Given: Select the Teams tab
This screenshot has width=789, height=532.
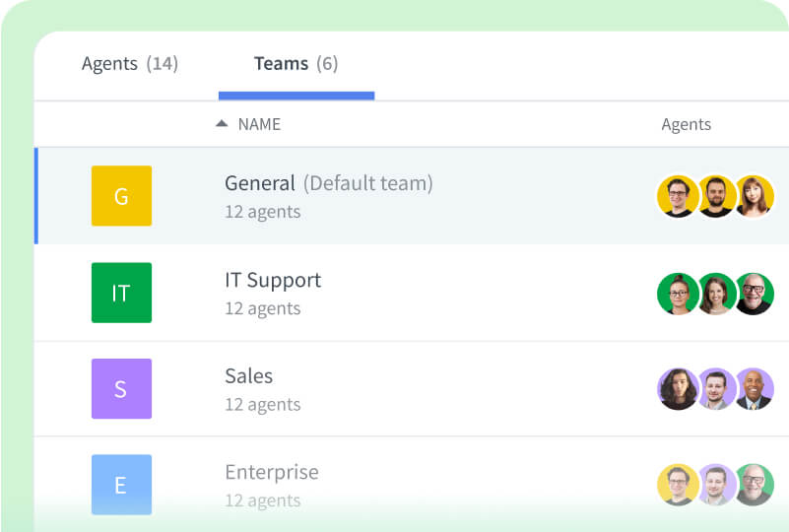Looking at the screenshot, I should [x=296, y=64].
